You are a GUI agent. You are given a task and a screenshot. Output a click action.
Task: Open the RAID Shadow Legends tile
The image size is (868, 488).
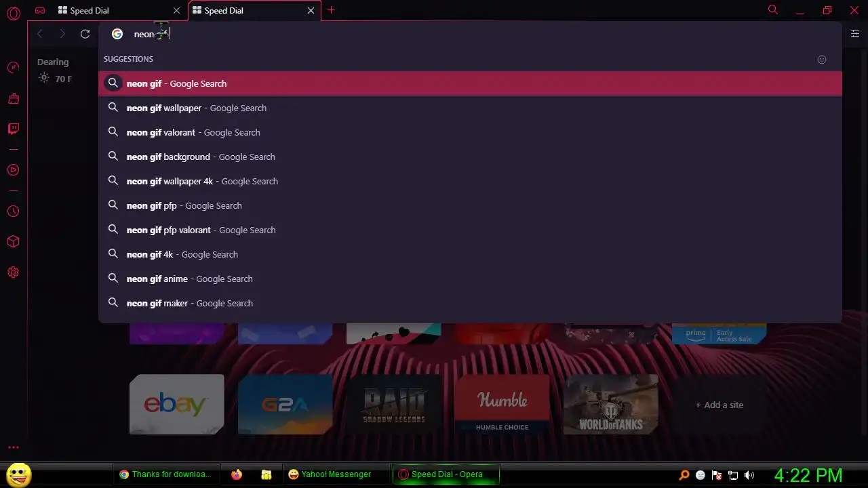[x=393, y=405]
